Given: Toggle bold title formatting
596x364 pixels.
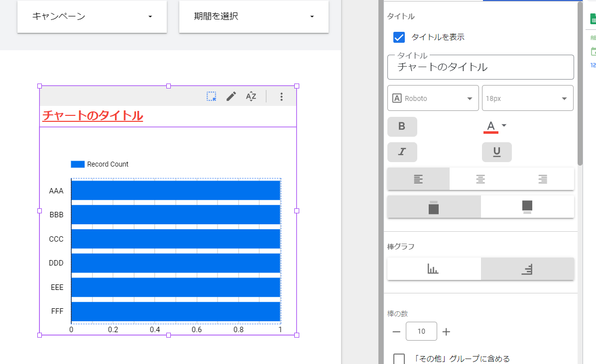Looking at the screenshot, I should tap(402, 126).
